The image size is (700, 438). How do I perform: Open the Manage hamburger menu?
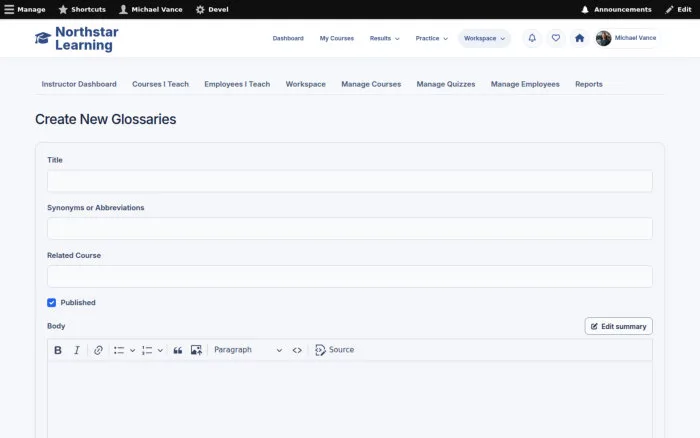(25, 9)
